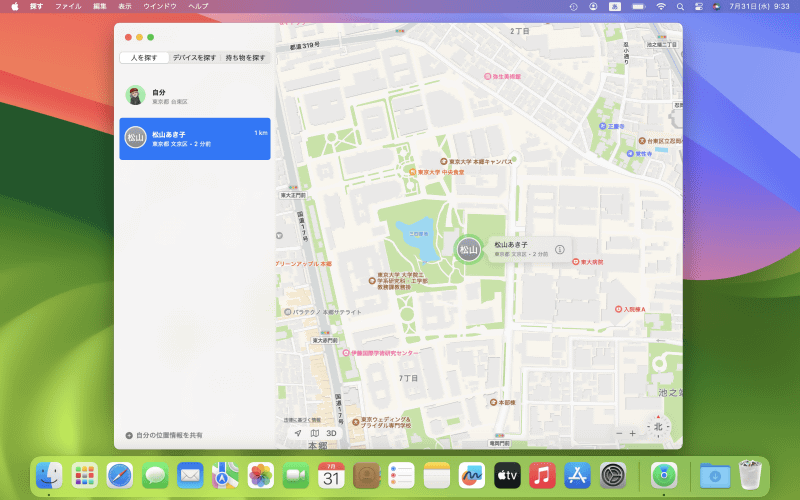This screenshot has width=800, height=500.
Task: Open the 探す application menu
Action: coord(36,6)
